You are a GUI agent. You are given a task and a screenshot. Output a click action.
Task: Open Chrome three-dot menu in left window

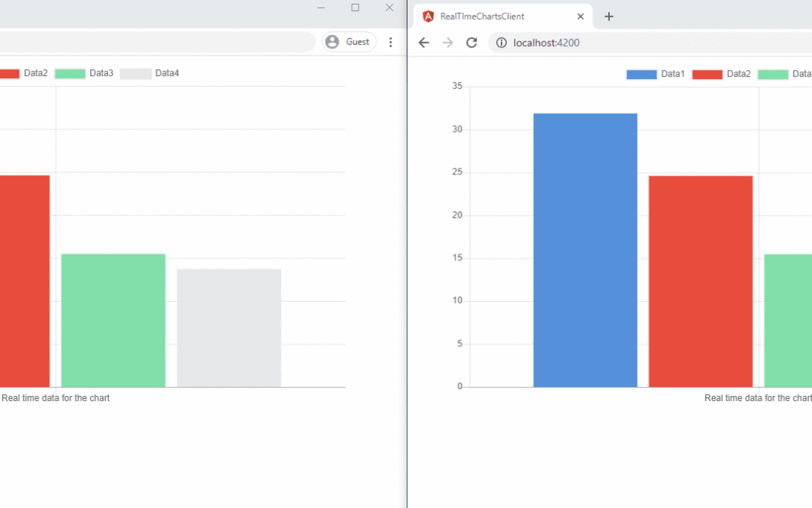tap(390, 42)
